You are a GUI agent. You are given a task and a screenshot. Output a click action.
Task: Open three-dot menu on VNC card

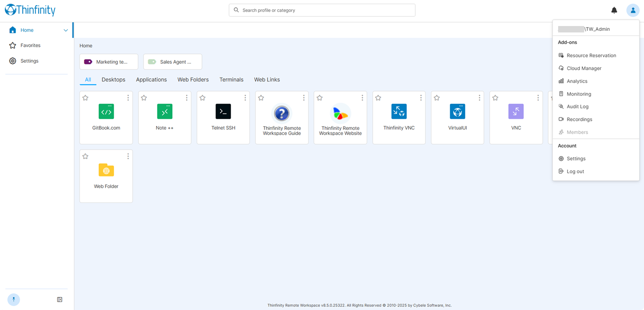[x=538, y=98]
